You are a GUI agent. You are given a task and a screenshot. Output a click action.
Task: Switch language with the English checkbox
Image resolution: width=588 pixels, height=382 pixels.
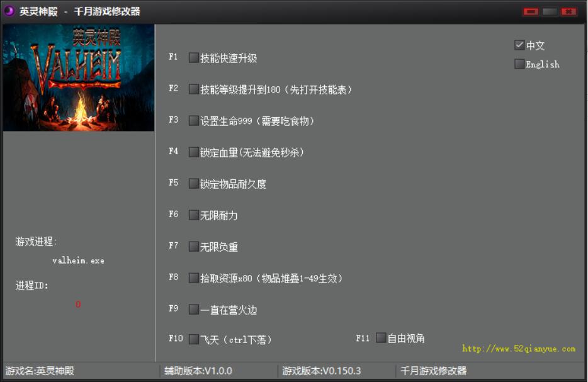519,64
